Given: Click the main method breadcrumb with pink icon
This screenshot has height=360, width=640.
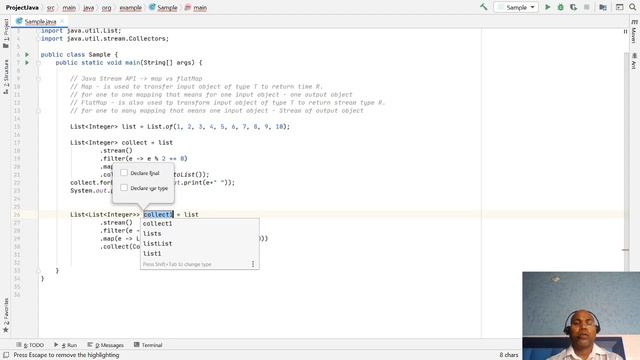Looking at the screenshot, I should (196, 7).
